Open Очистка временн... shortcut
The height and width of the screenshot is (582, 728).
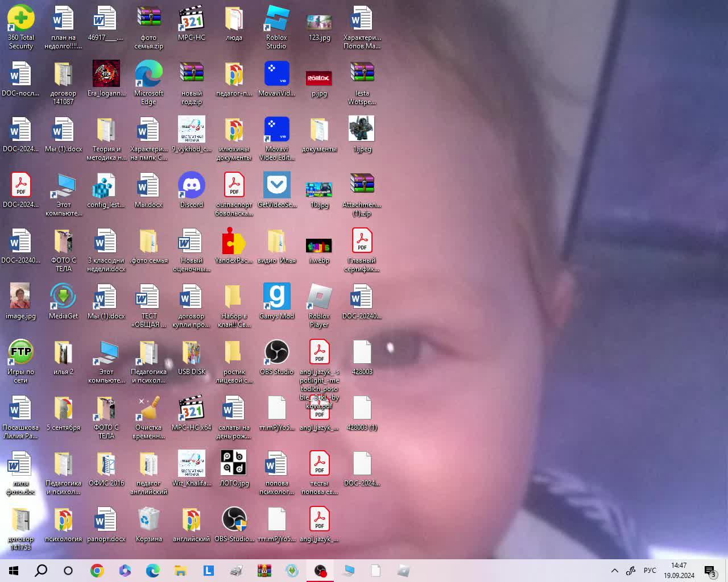[x=148, y=417]
